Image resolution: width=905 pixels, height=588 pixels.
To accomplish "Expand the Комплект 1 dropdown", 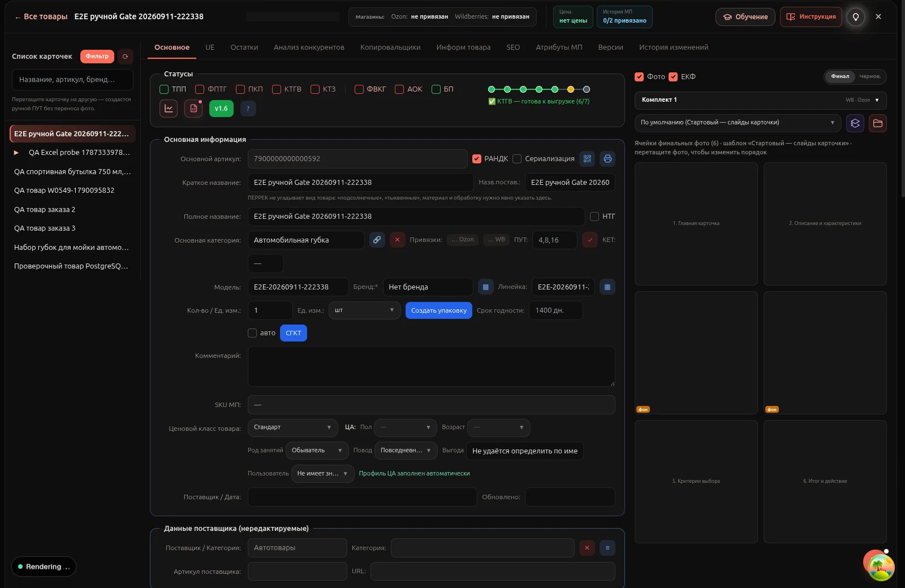I will point(760,100).
